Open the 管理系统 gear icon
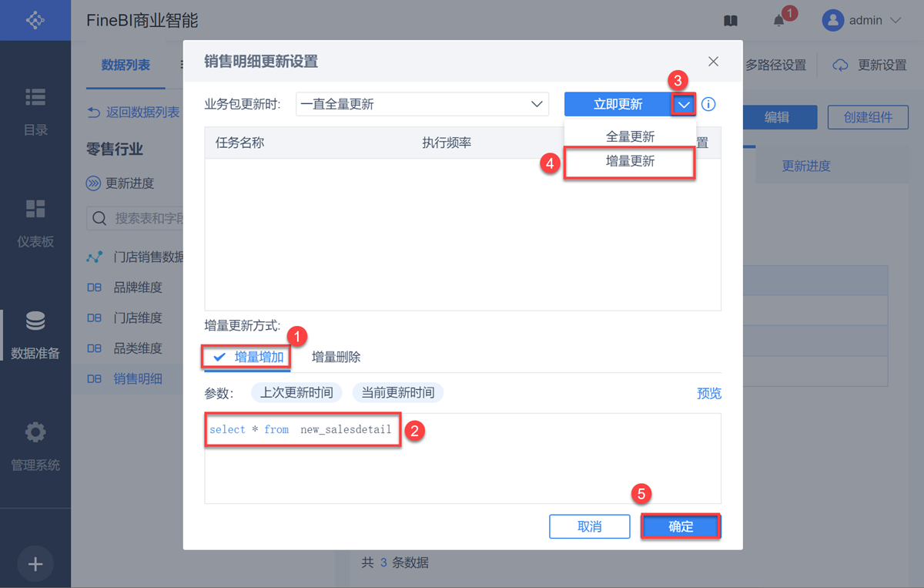This screenshot has height=588, width=924. pos(35,432)
